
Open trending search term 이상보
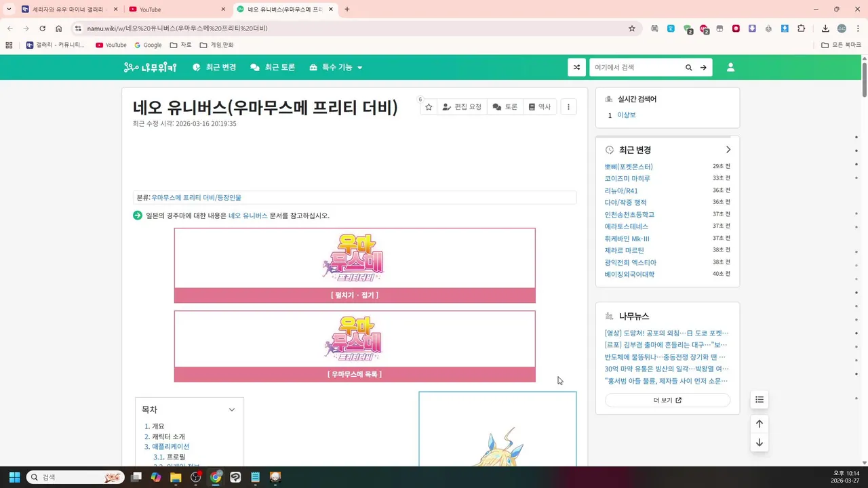(x=627, y=115)
